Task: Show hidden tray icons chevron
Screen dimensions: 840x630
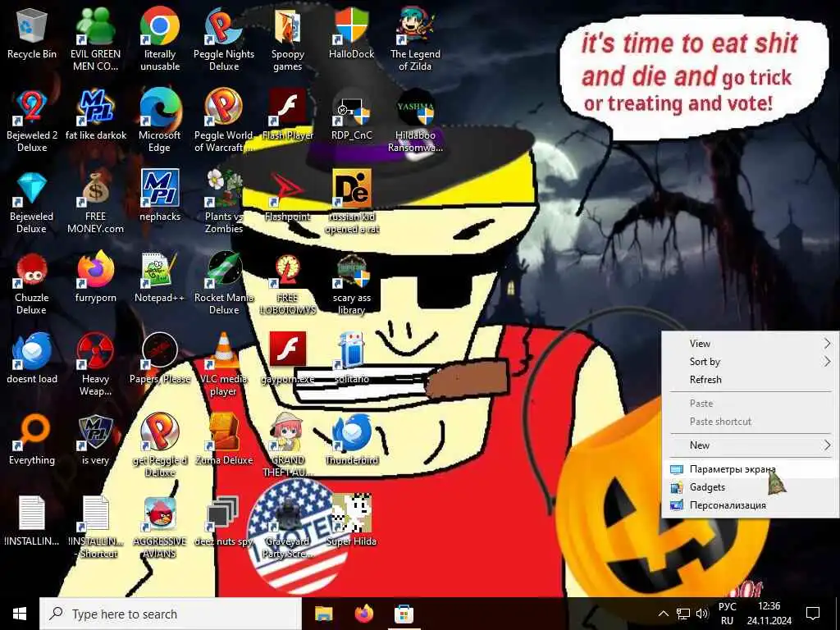Action: pos(663,614)
